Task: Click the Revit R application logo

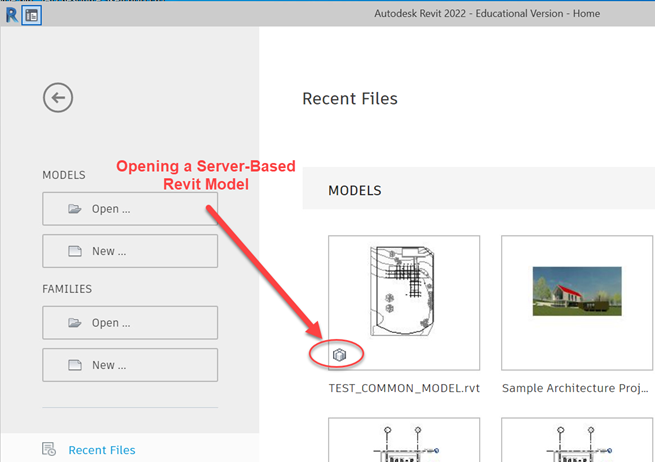Action: (x=11, y=15)
